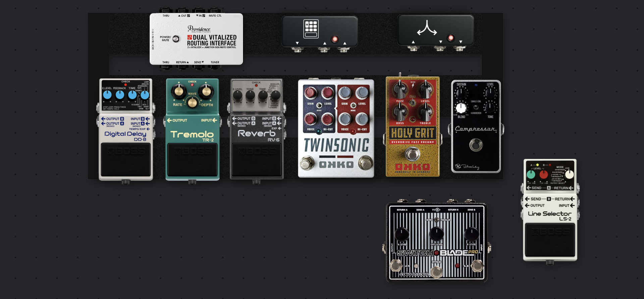This screenshot has height=299, width=644.
Task: Click the BASS knob on the Holy Grit pedal
Action: click(x=400, y=112)
